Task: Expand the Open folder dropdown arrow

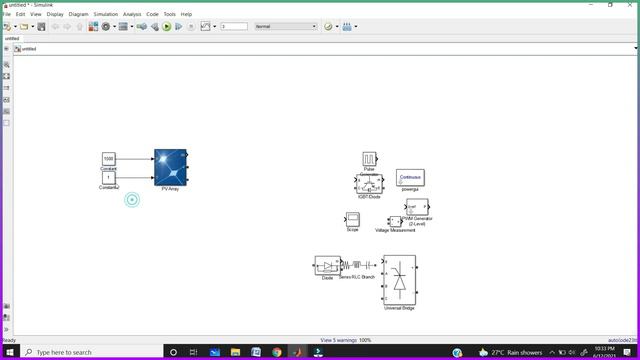Action: (x=33, y=27)
